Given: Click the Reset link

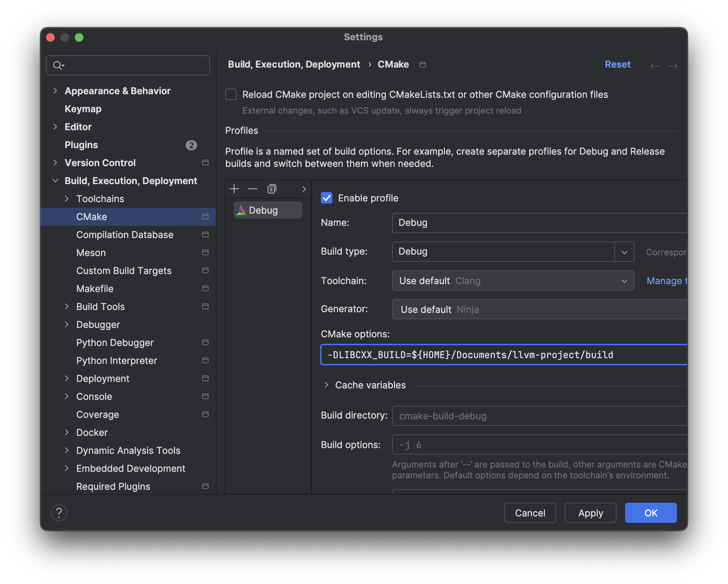Looking at the screenshot, I should (618, 64).
